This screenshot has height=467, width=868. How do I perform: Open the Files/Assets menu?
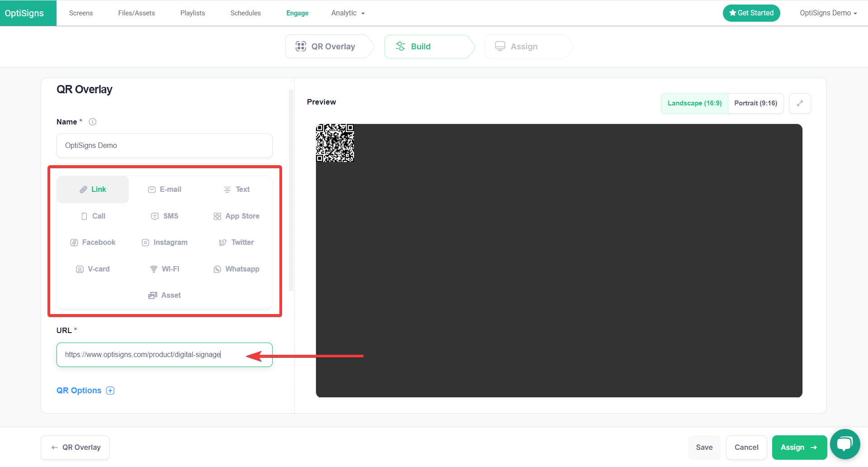point(137,13)
